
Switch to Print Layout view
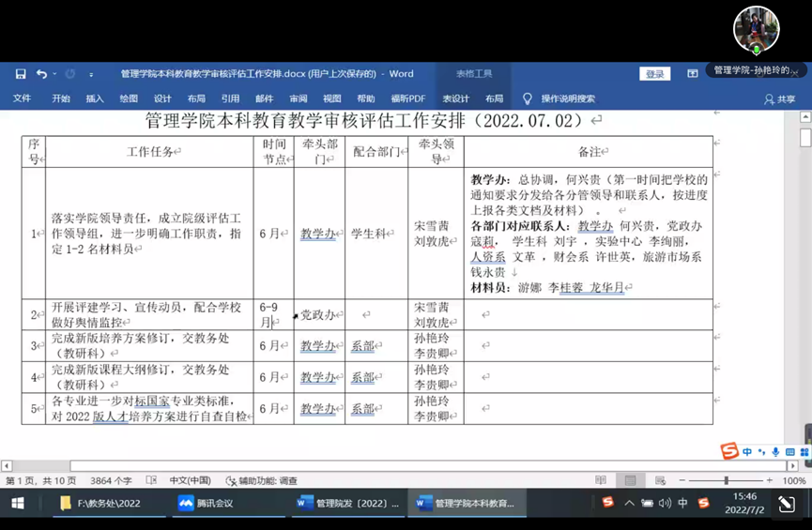(x=630, y=480)
